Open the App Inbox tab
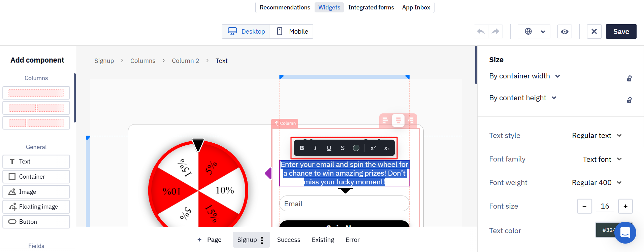Viewport: 644px width, 252px height. (416, 7)
